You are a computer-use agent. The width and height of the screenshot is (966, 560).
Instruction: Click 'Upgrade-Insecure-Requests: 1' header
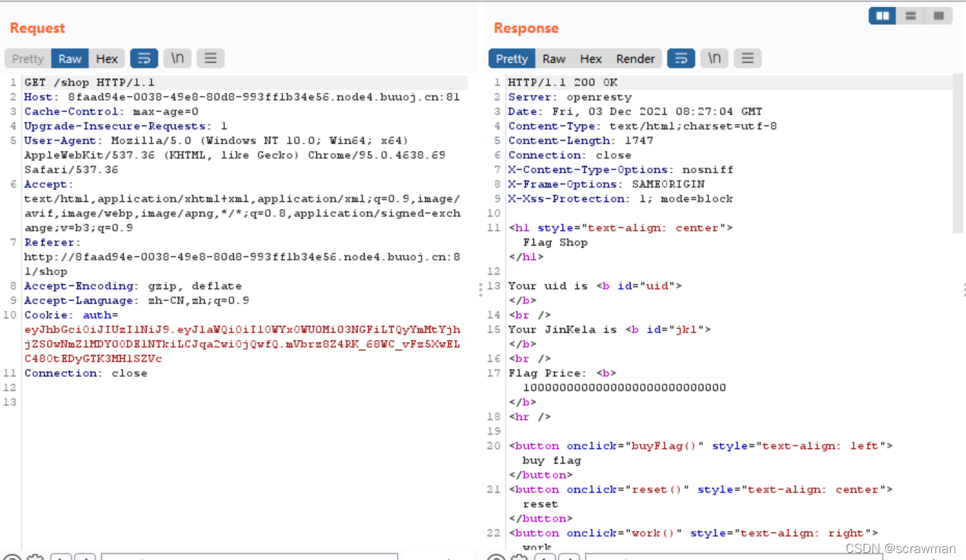pyautogui.click(x=125, y=126)
